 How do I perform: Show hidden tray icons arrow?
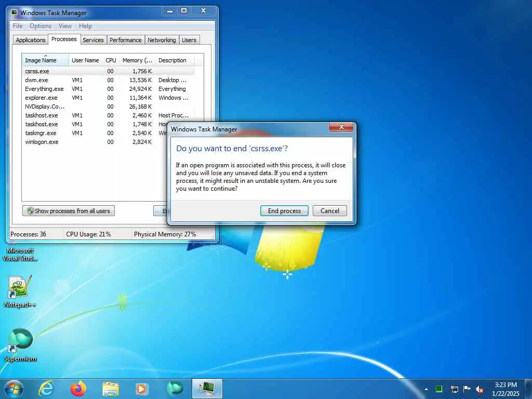[426, 390]
